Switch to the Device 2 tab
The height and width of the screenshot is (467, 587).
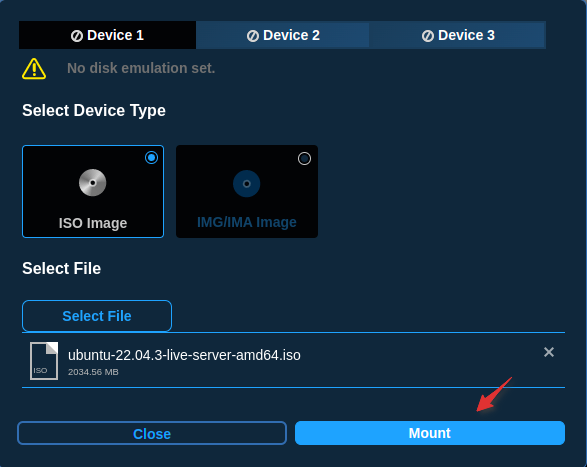click(283, 35)
